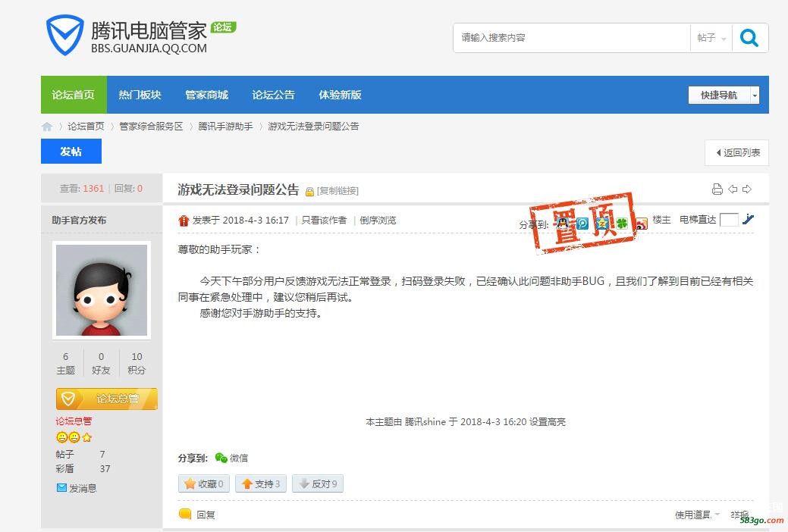Click the 助手官方发布 author name
The height and width of the screenshot is (532, 788).
[x=79, y=220]
